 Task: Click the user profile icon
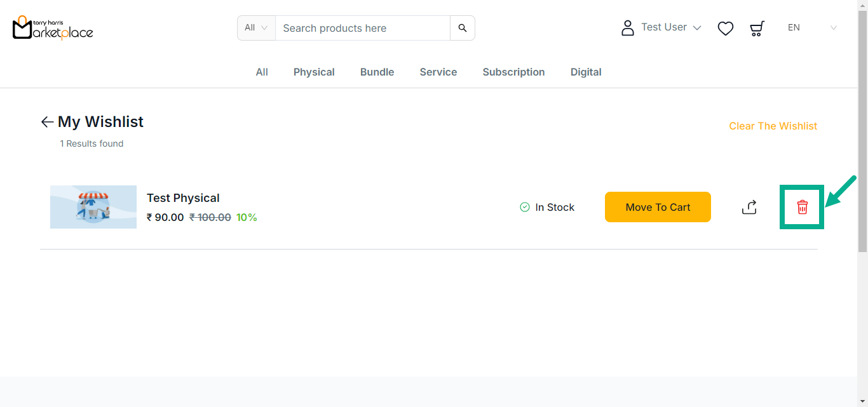pyautogui.click(x=627, y=28)
